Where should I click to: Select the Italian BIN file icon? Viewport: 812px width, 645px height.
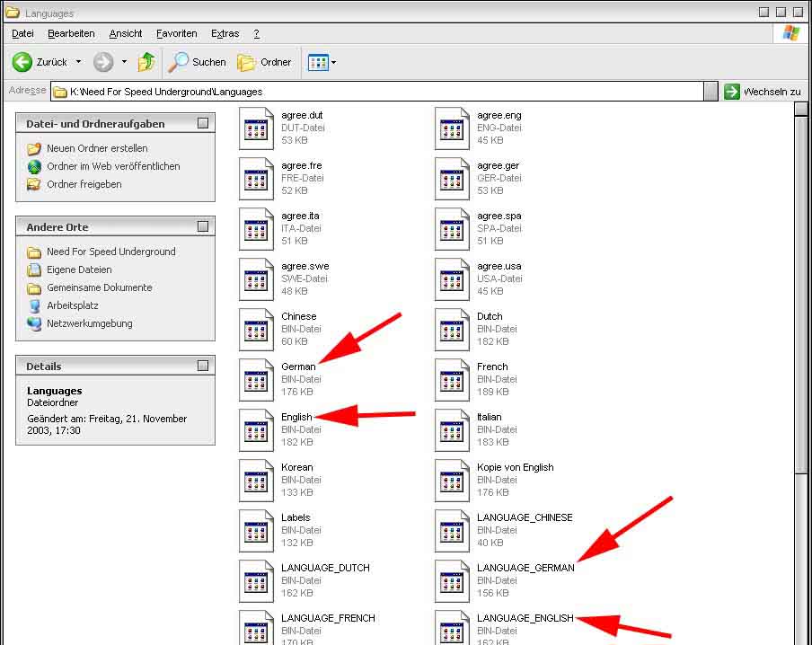[x=452, y=429]
